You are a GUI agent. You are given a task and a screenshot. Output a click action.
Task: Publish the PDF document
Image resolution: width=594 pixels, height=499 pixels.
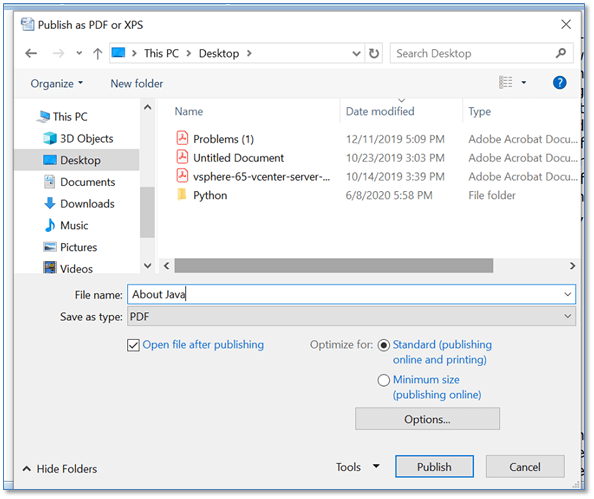point(434,466)
